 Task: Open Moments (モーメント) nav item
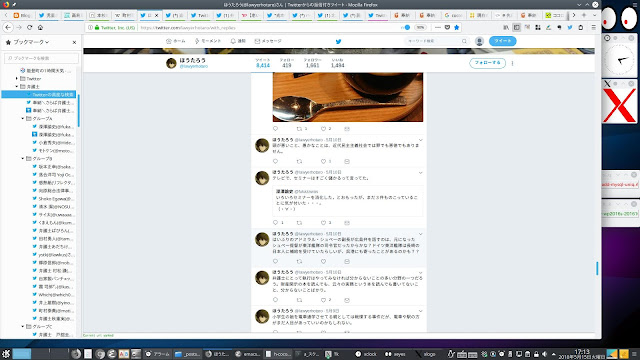tap(208, 41)
